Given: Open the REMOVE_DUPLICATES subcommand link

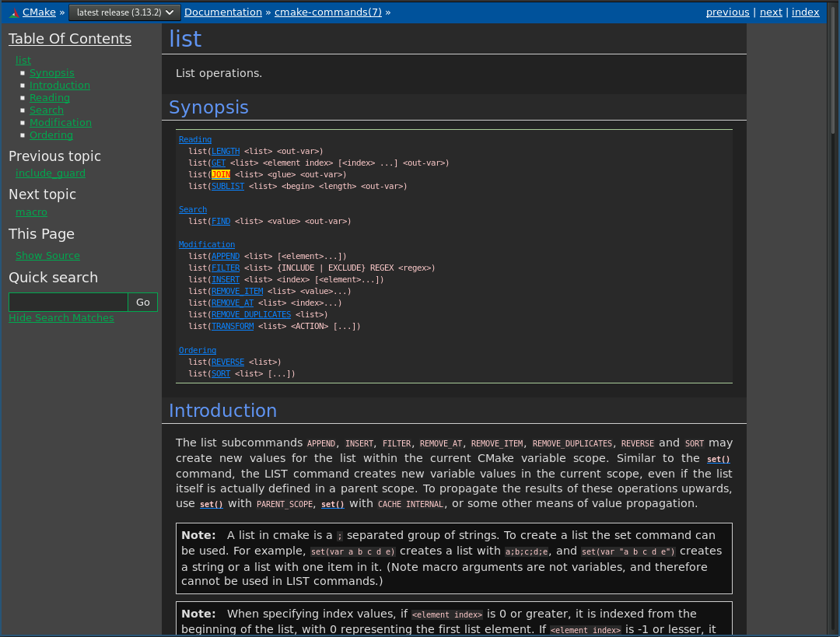Looking at the screenshot, I should [x=251, y=314].
